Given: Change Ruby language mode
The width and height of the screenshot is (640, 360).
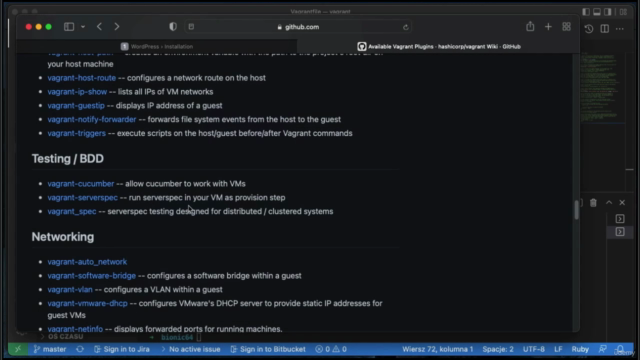Looking at the screenshot, I should click(x=580, y=349).
